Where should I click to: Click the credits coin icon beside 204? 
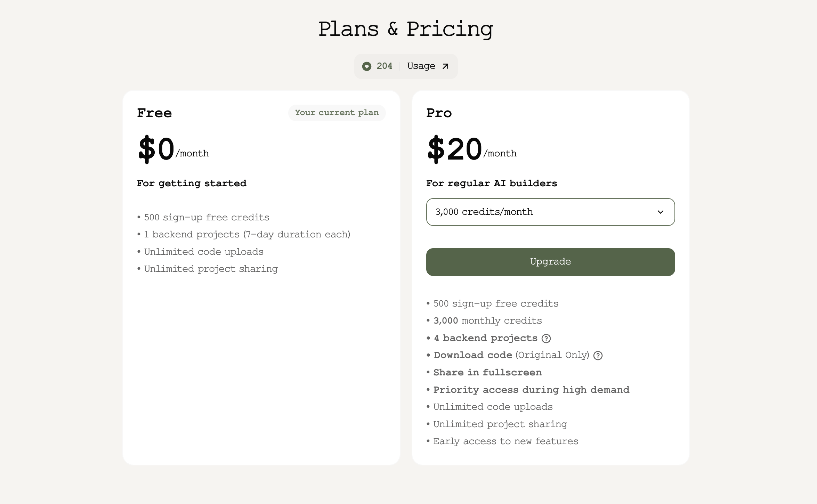(366, 66)
